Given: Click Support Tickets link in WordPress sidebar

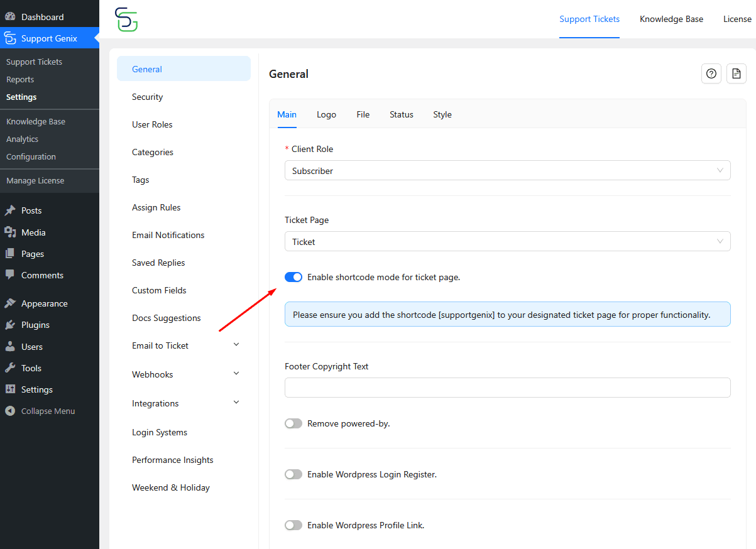Looking at the screenshot, I should 34,62.
